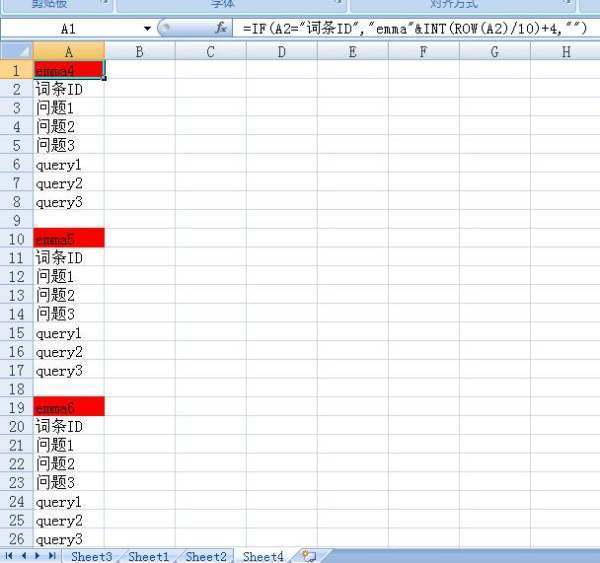600x563 pixels.
Task: Select the column H header
Action: pyautogui.click(x=566, y=52)
